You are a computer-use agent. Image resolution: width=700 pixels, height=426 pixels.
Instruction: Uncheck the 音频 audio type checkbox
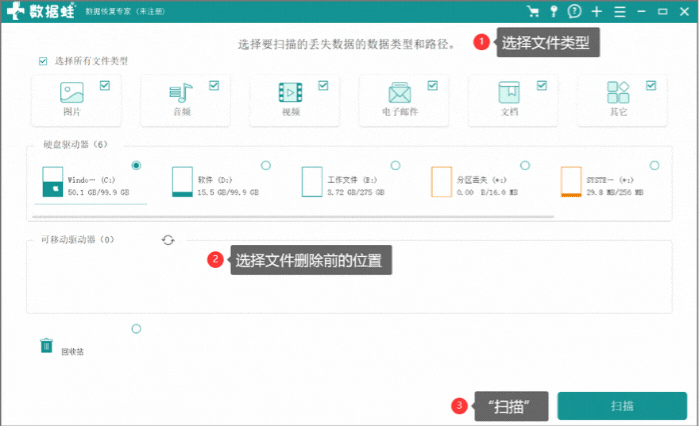pos(214,86)
